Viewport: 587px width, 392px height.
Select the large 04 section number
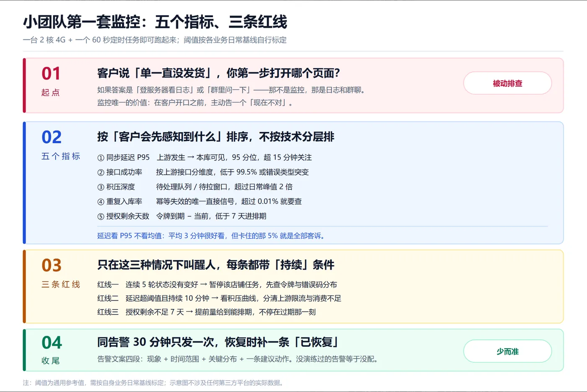pyautogui.click(x=52, y=343)
